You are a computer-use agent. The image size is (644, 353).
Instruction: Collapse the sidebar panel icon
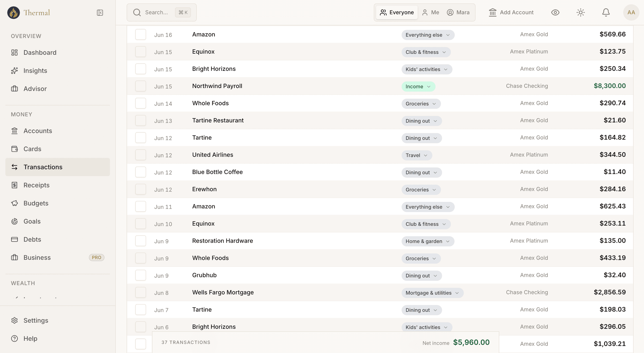tap(100, 13)
